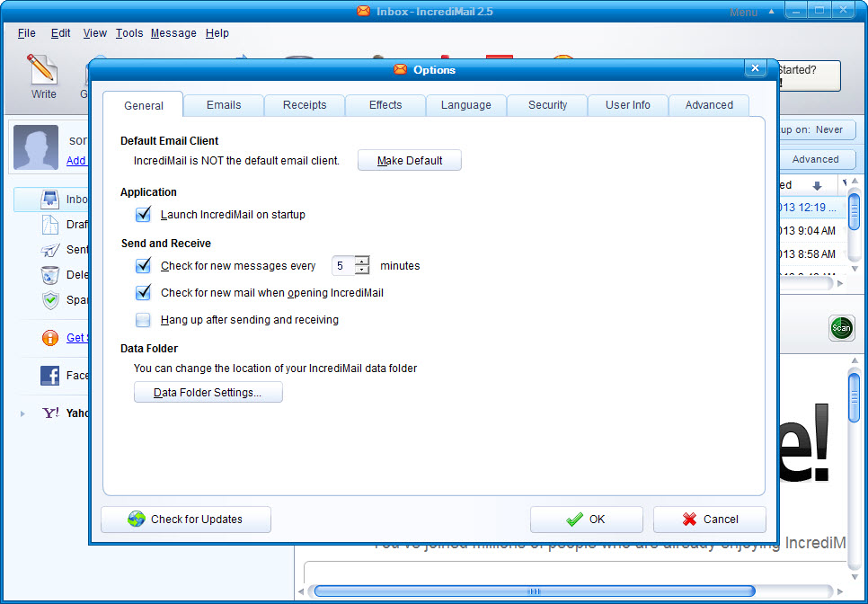
Task: Open the Message menu
Action: (173, 33)
